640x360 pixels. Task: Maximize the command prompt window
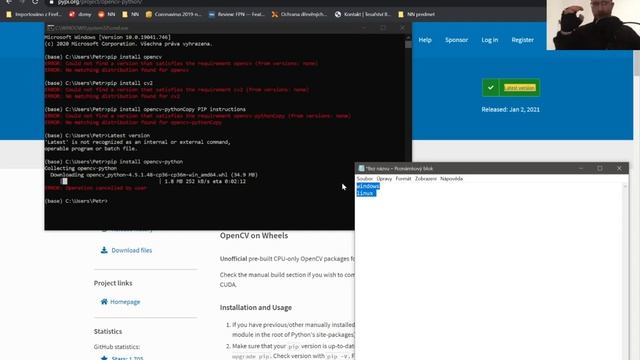click(383, 28)
